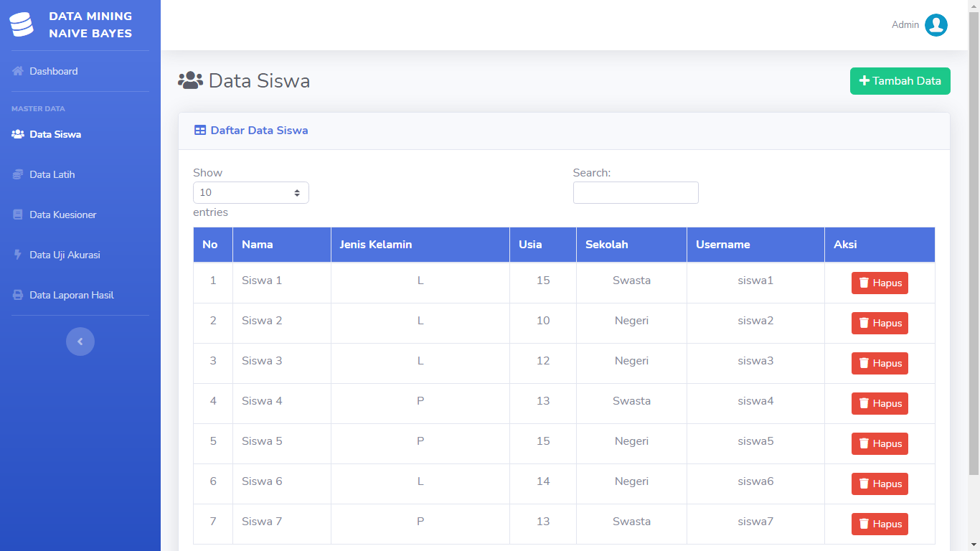This screenshot has width=980, height=551.
Task: Sort table by Usia header
Action: (543, 245)
